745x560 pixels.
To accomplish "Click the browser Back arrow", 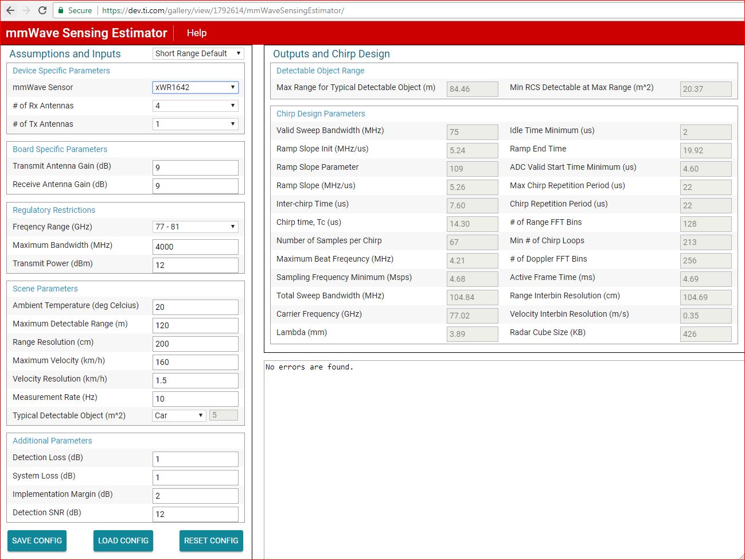I will pos(10,10).
